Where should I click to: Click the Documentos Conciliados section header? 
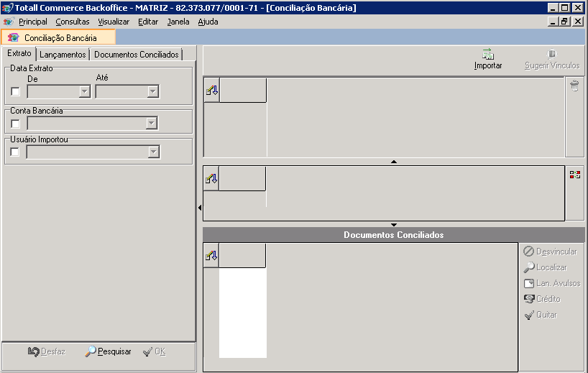point(394,235)
